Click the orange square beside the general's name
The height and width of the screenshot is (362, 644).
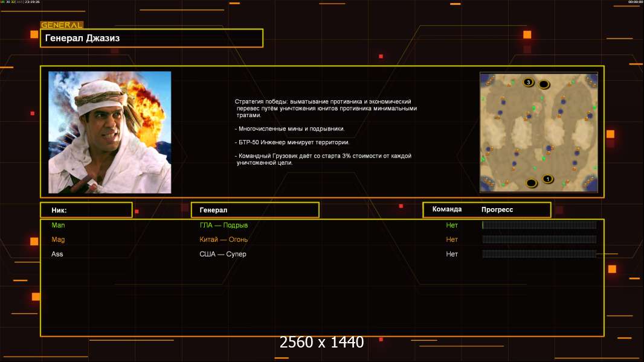click(34, 34)
